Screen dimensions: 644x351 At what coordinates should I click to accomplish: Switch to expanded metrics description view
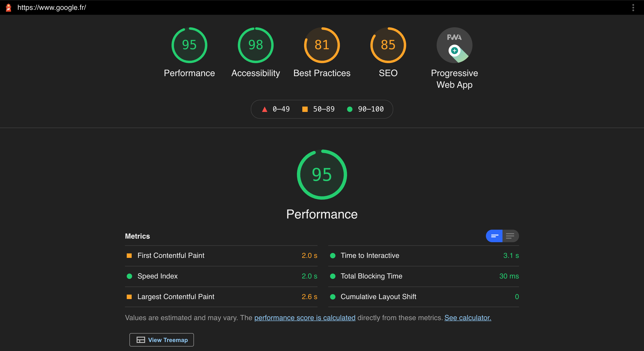pos(511,236)
